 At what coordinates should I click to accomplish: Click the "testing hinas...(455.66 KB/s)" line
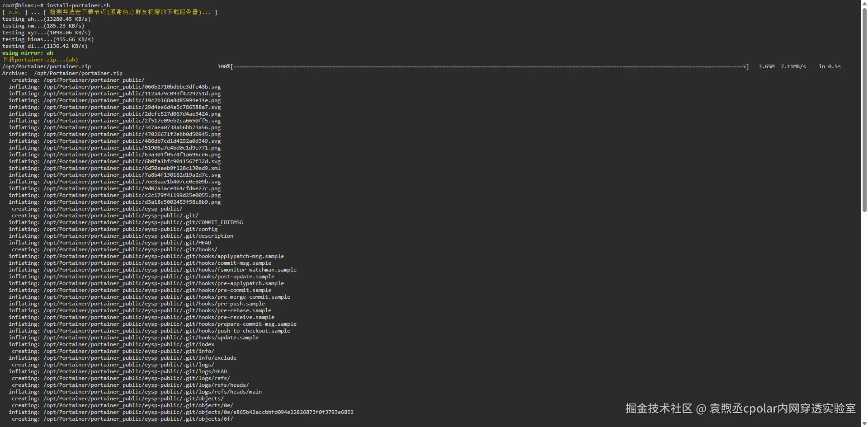coord(48,39)
